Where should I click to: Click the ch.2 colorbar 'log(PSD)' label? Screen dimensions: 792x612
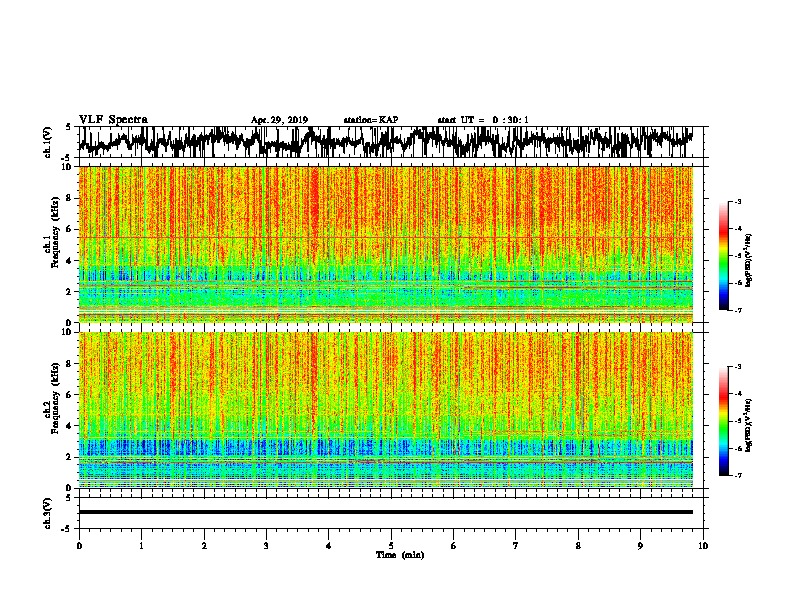[x=749, y=425]
